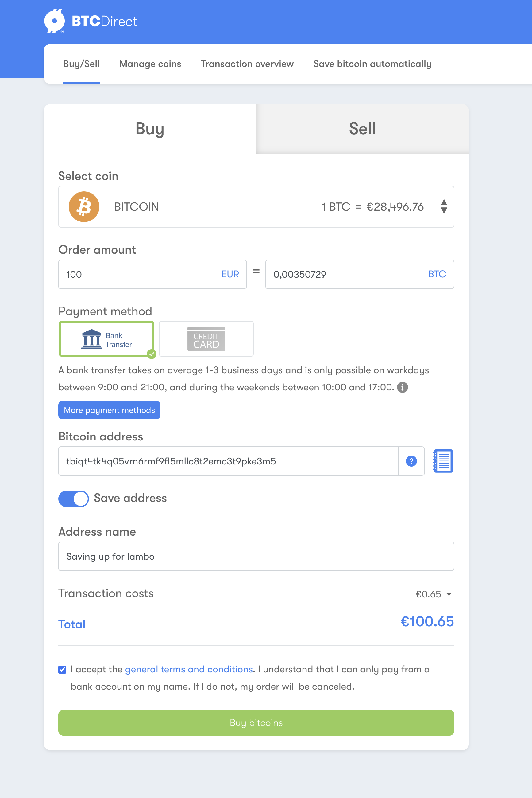Viewport: 532px width, 798px height.
Task: Open the BITCOIN coin selection field
Action: click(x=237, y=206)
